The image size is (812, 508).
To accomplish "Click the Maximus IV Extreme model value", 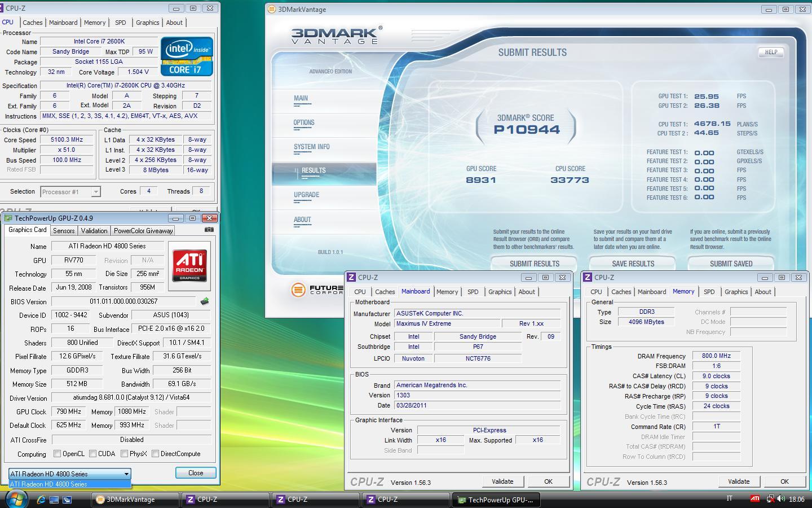I will pyautogui.click(x=447, y=323).
